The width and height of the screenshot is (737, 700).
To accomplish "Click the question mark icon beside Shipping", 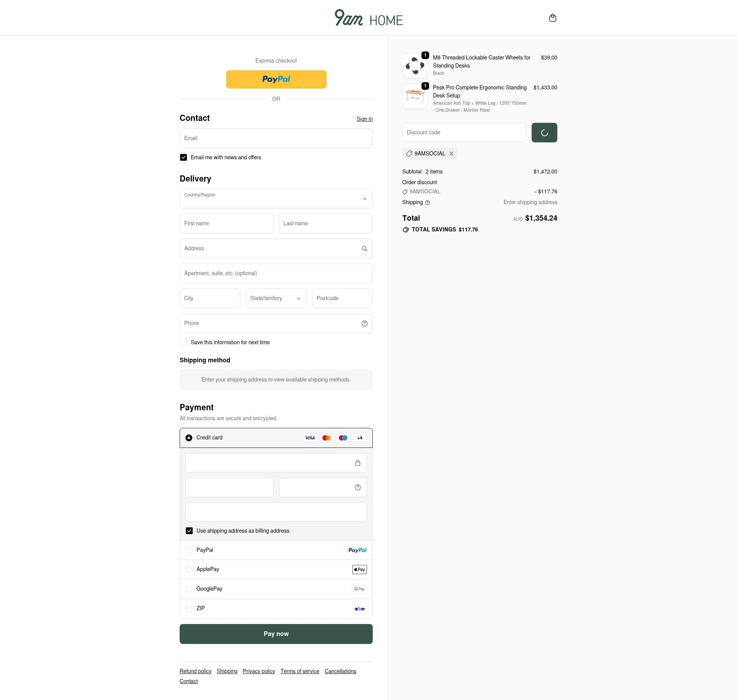I will (427, 203).
